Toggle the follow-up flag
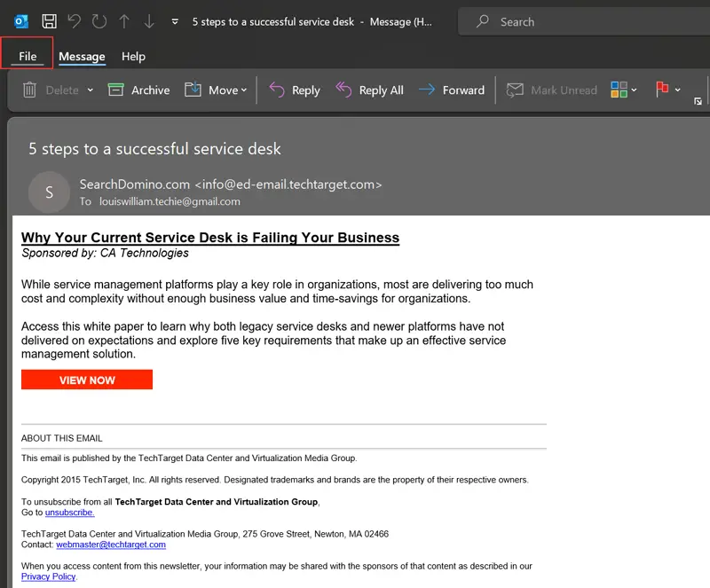 pos(661,90)
